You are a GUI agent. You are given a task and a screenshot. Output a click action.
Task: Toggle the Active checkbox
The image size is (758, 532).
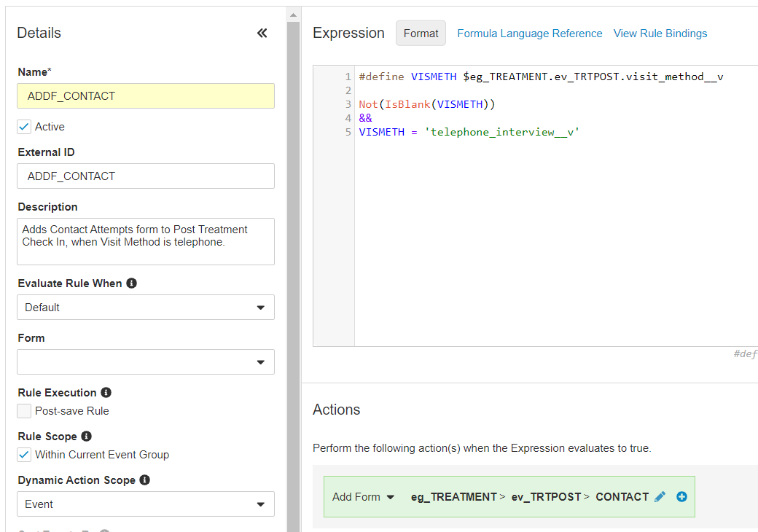click(x=25, y=127)
